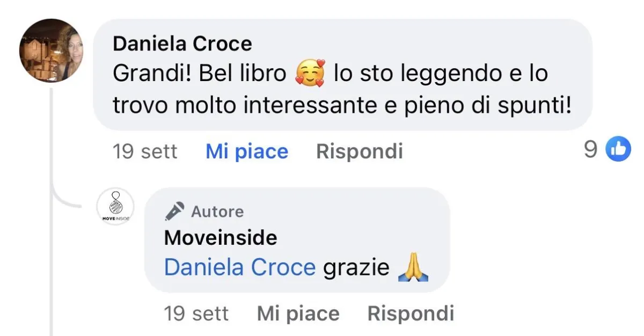Reply to Daniela Croce's comment via Rispondi

tap(360, 152)
